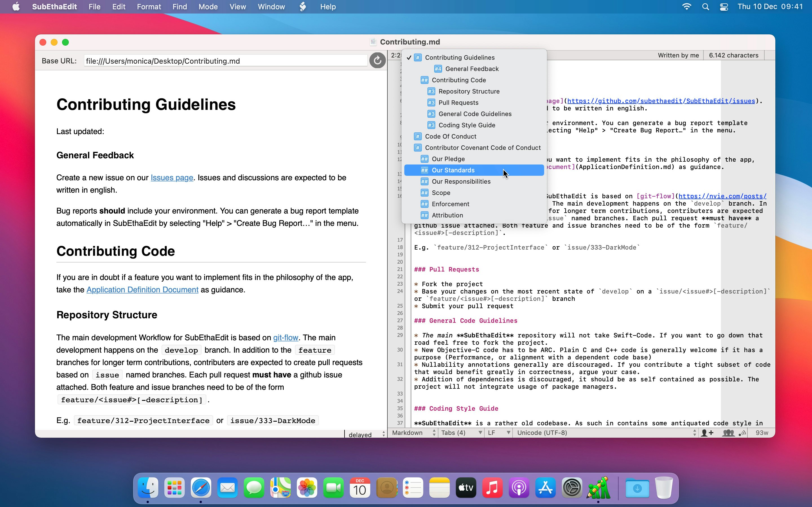Open the SubEthaEdit scripts menu icon
The height and width of the screenshot is (507, 812).
coord(302,7)
